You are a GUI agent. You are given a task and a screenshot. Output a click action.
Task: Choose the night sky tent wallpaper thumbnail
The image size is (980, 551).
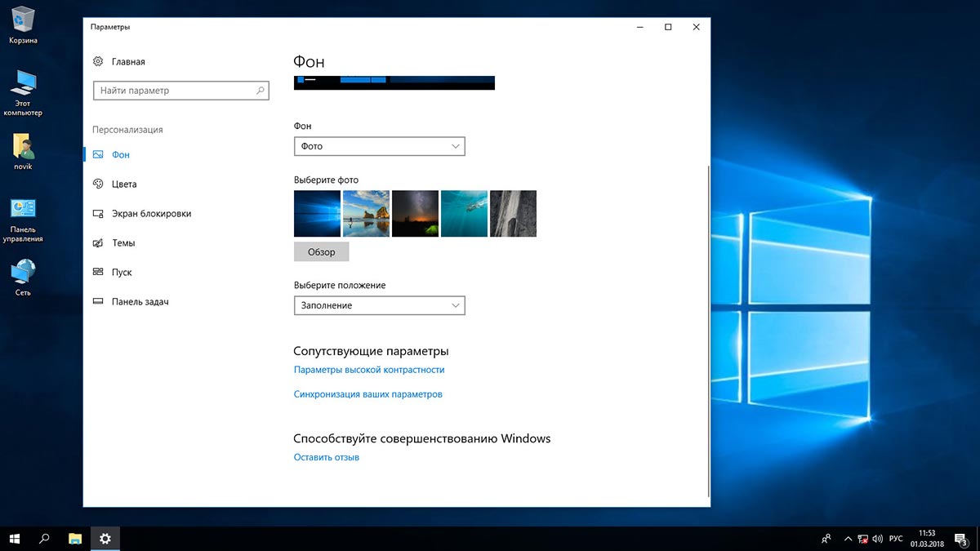pos(415,213)
